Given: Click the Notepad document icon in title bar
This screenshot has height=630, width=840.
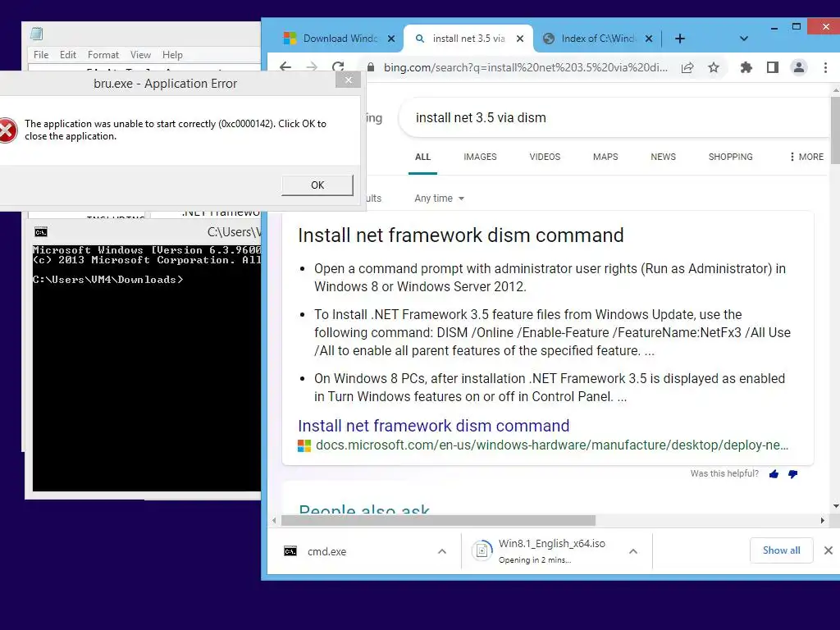Looking at the screenshot, I should click(x=36, y=33).
